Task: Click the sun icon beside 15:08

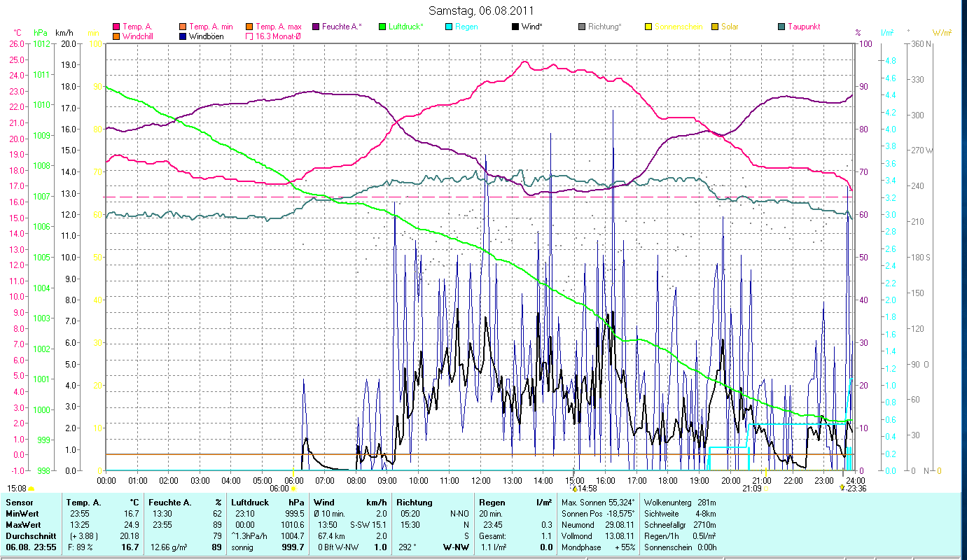Action: coord(31,488)
